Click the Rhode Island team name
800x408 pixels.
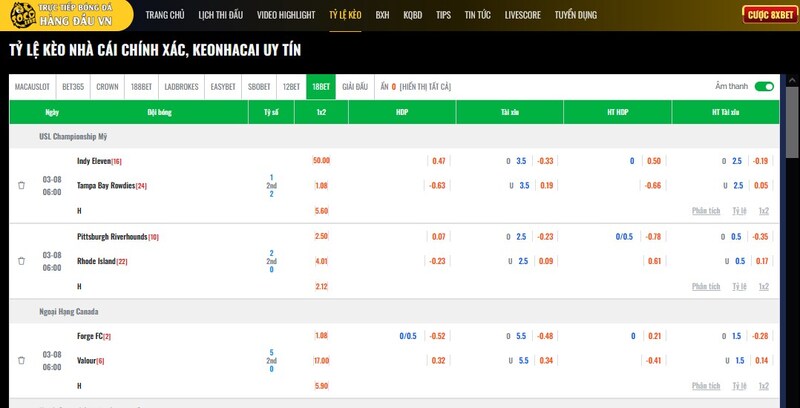point(96,261)
